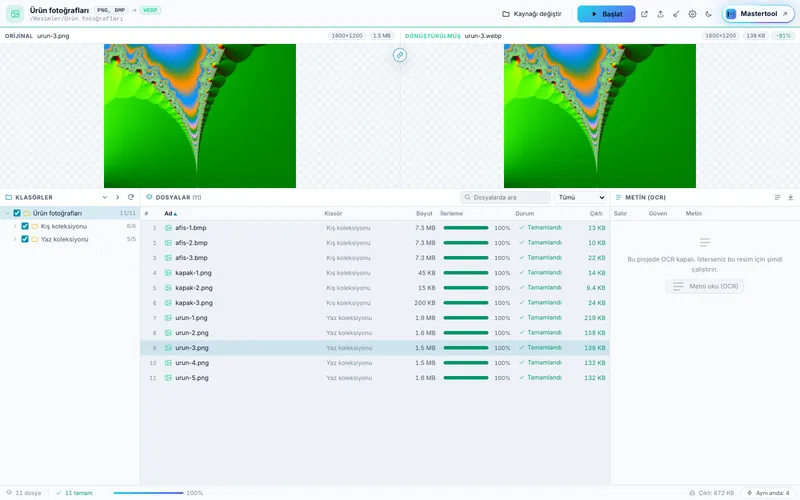
Task: Expand folders using right-chevron icon in Klasörler header
Action: tap(117, 197)
